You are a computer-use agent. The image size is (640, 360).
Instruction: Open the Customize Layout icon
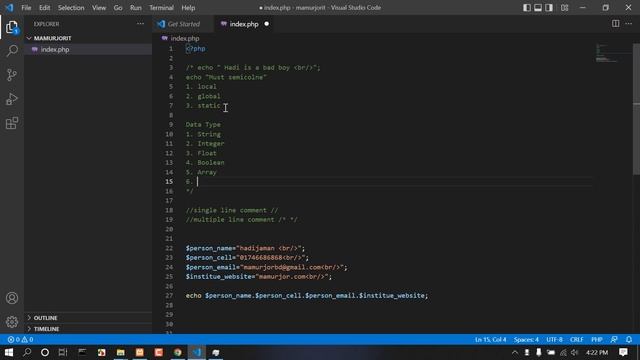point(564,8)
